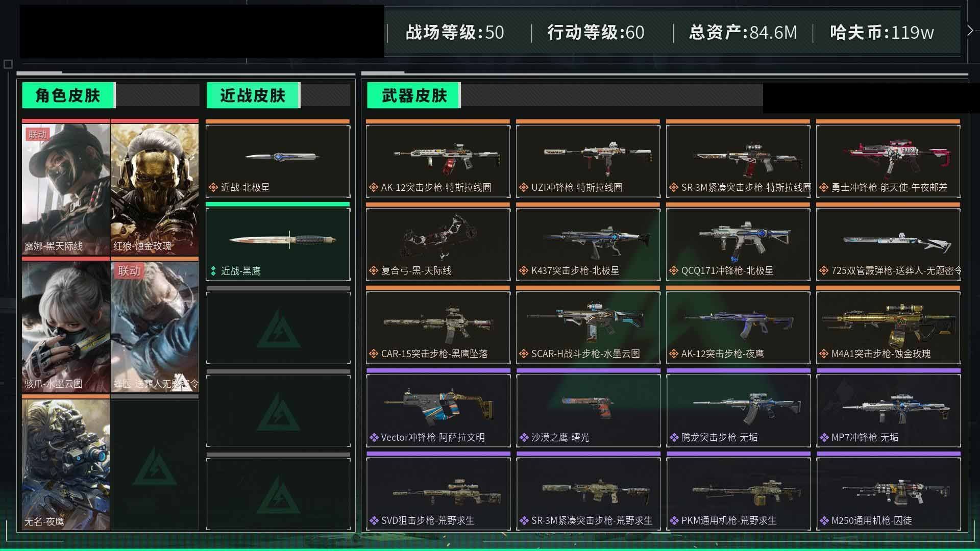Switch to the 角色皮肤 tab
Screen dimensions: 980x551
(68, 95)
